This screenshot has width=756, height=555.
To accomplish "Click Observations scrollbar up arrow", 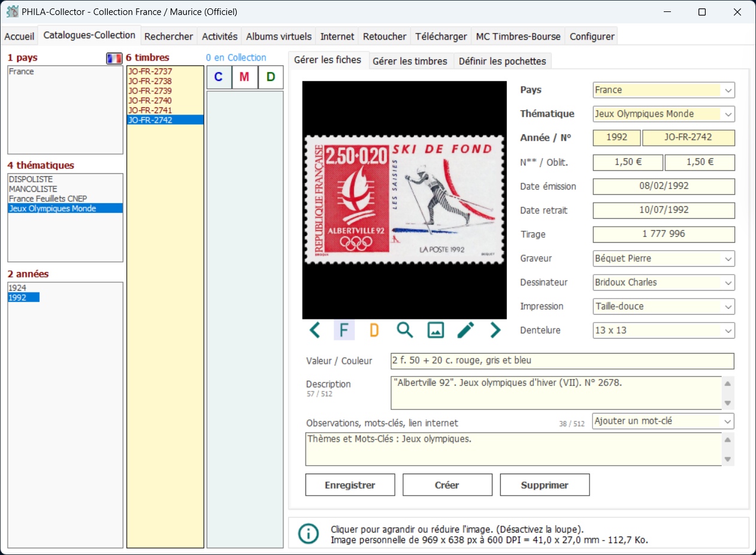I will 728,440.
